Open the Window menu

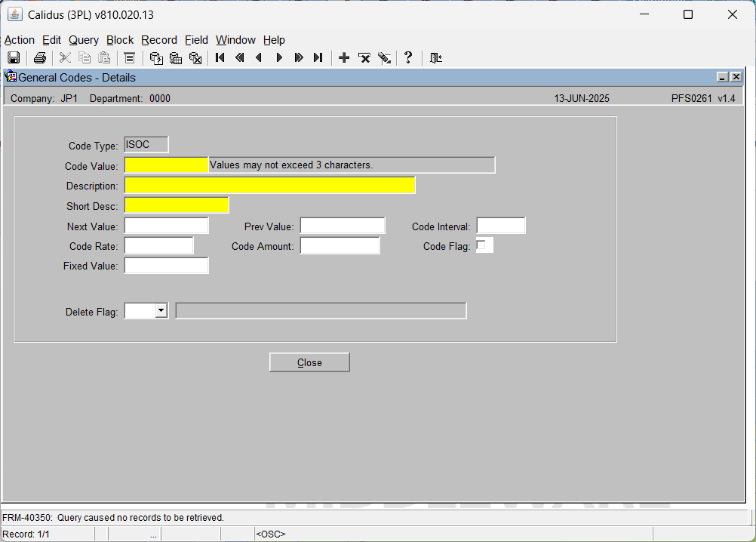(x=235, y=40)
